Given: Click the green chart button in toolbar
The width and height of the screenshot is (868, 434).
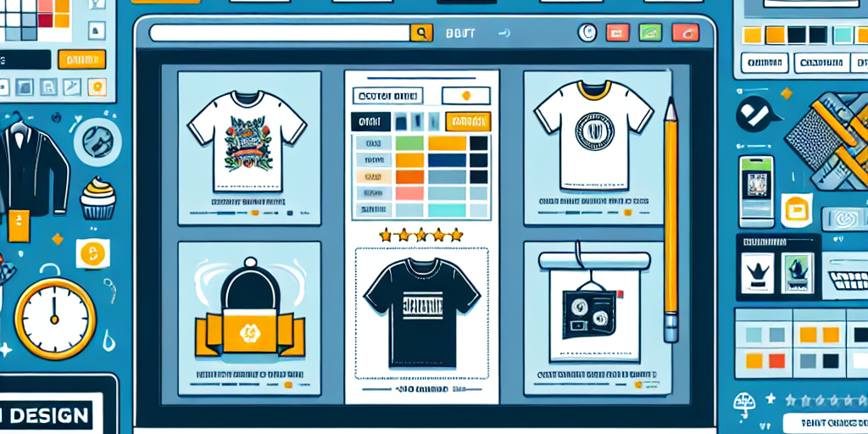Looking at the screenshot, I should [651, 33].
